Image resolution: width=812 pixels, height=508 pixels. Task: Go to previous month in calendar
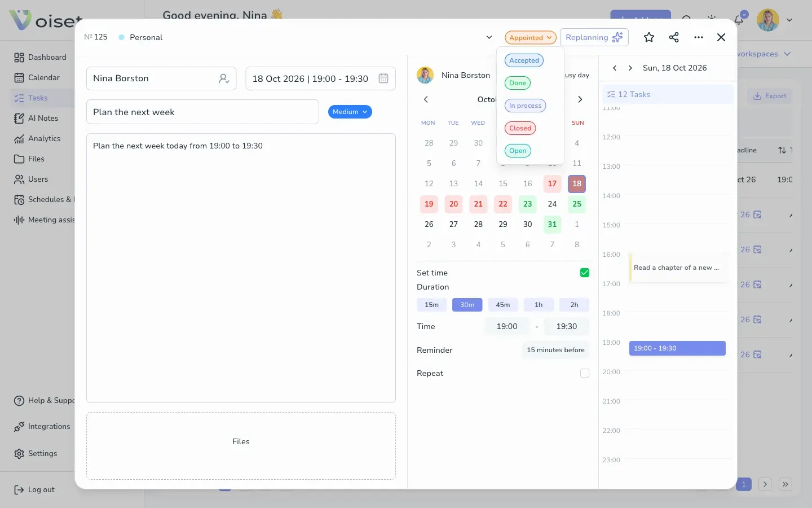[426, 99]
